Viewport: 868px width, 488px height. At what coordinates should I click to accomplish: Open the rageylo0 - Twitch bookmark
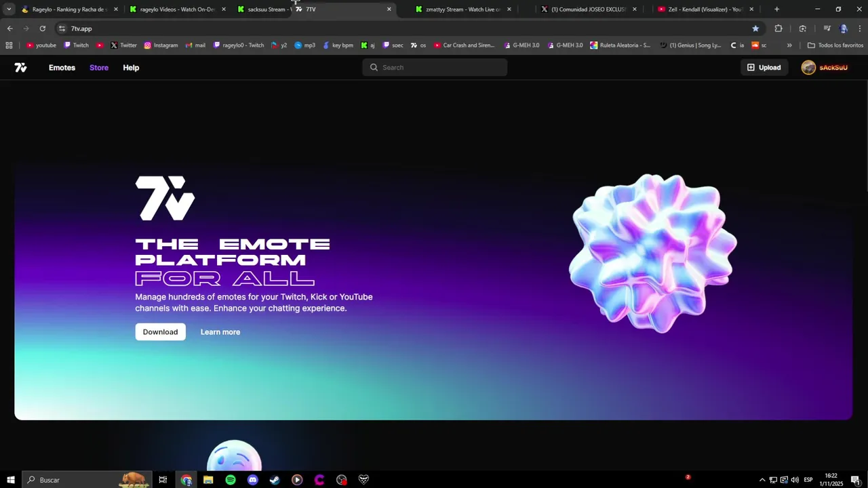click(x=239, y=45)
